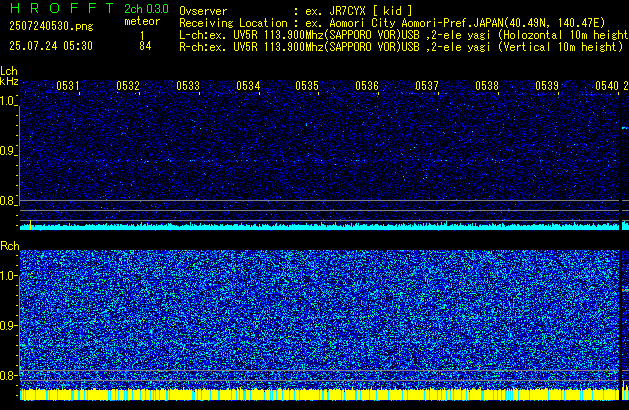Screen dimensions: 629x410
Task: Click the 0540 time marker
Action: (x=607, y=86)
